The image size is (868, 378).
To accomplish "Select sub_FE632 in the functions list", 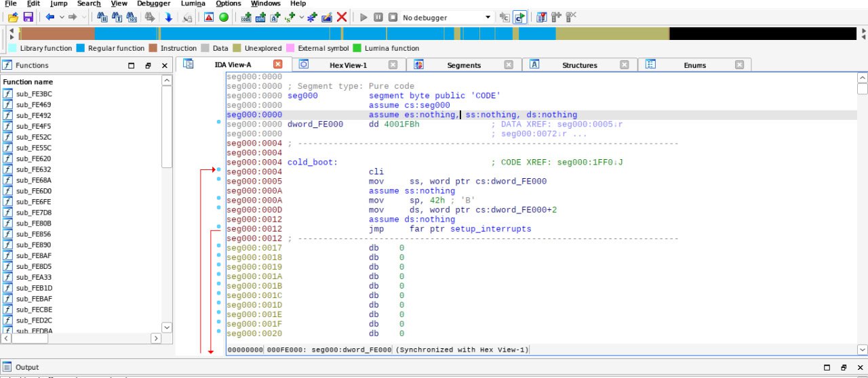I will 33,169.
